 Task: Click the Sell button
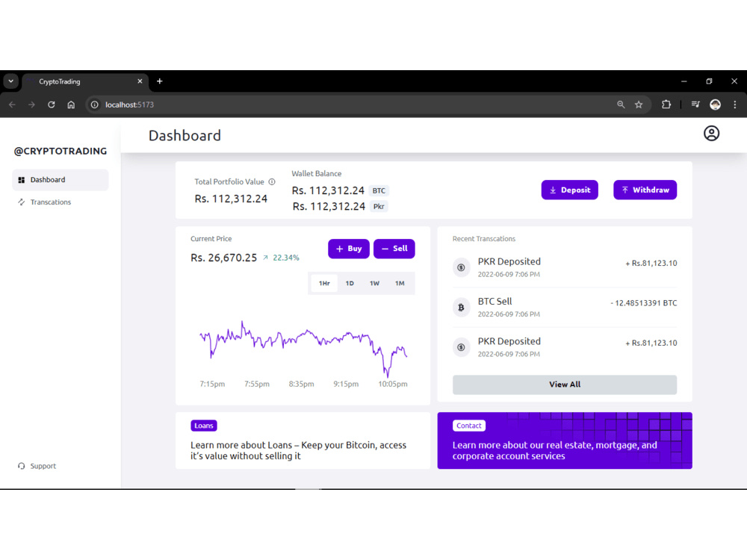pos(394,249)
